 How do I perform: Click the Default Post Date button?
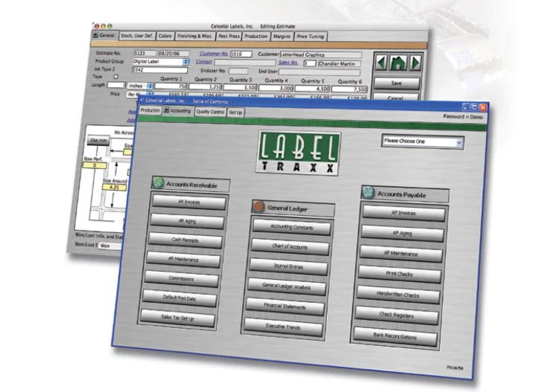[179, 298]
